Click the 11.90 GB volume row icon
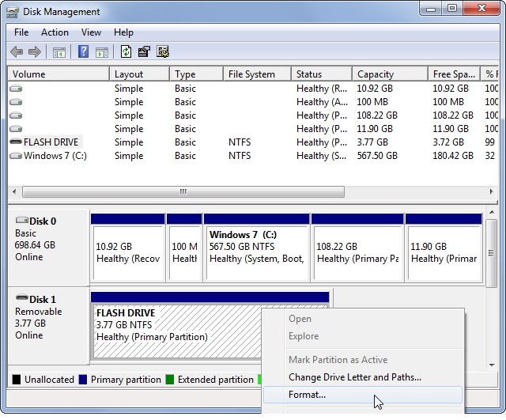This screenshot has width=506, height=420. tap(16, 129)
